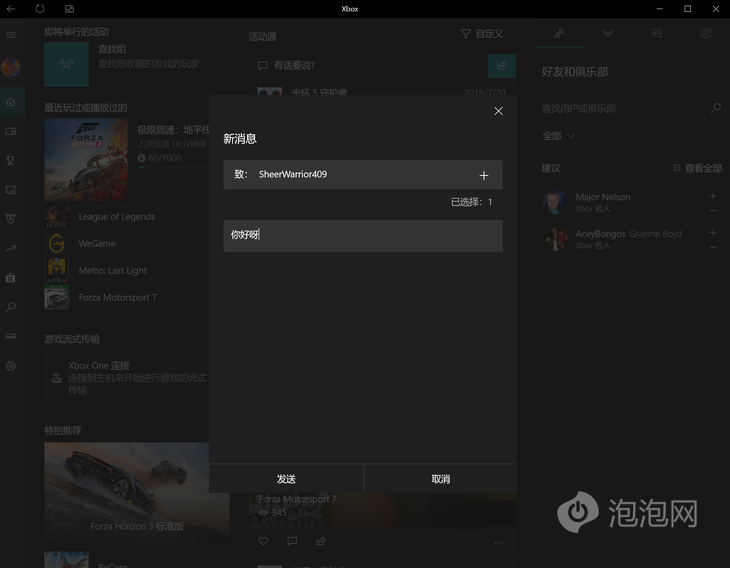Switch to the Activity alerts tab icon

705,34
